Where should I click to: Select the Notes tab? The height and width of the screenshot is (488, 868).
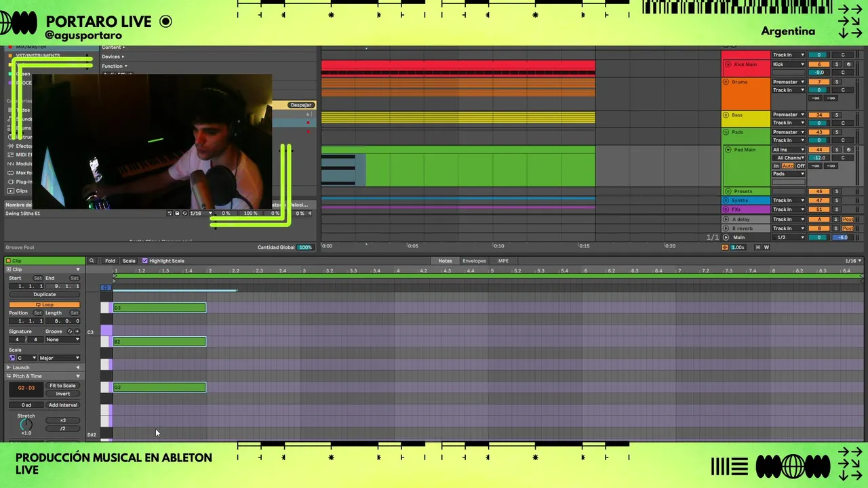(x=445, y=261)
